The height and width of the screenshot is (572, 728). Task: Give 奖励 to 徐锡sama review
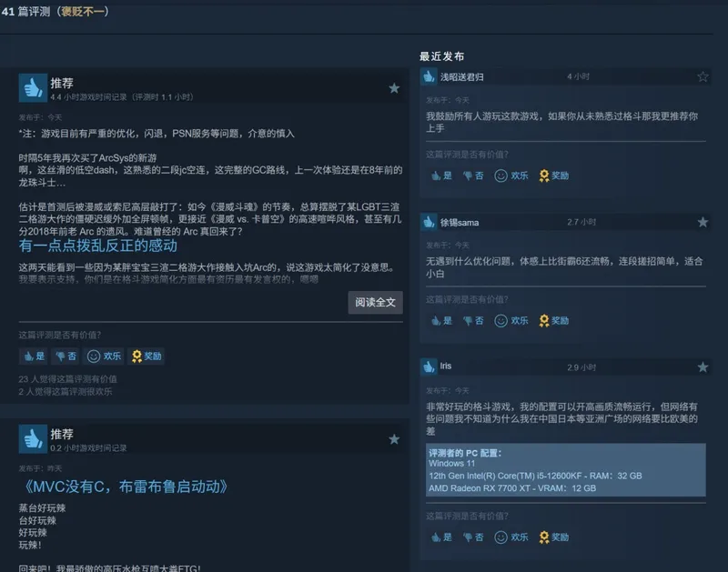coord(554,321)
